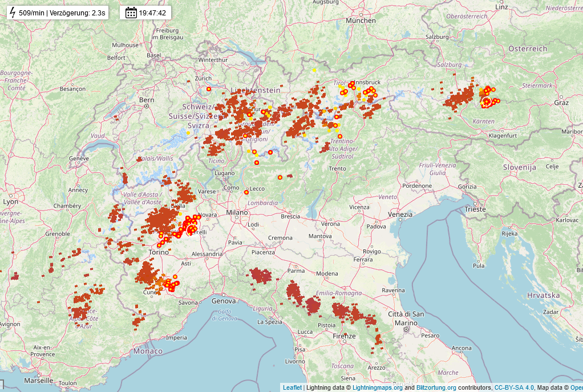Open the calendar icon next to 19:47:42

tap(131, 13)
